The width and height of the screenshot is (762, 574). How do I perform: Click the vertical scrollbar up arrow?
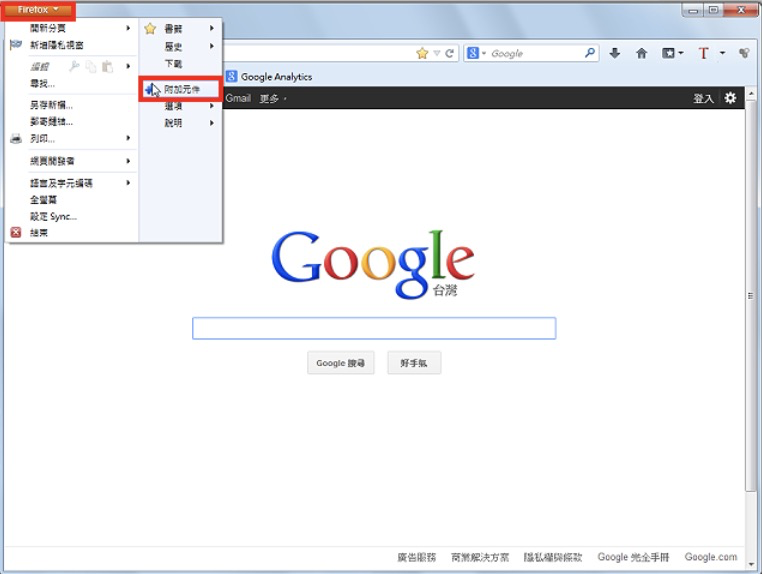[x=751, y=93]
